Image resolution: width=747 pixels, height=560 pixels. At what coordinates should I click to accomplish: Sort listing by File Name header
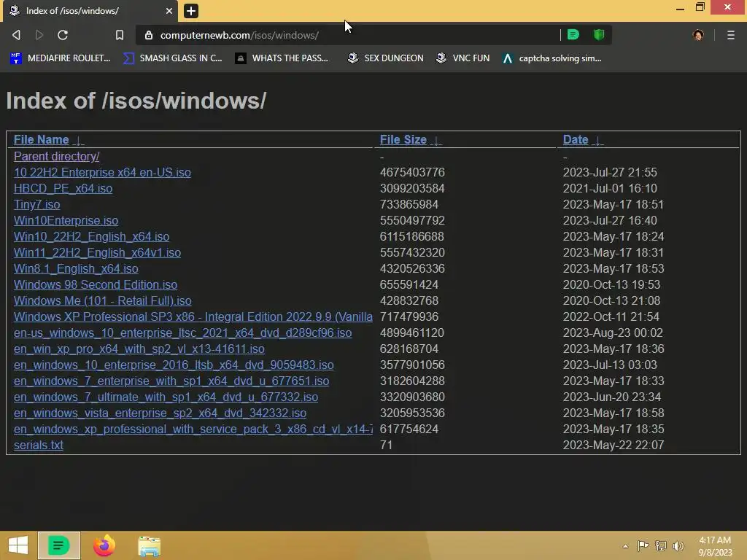pyautogui.click(x=42, y=139)
